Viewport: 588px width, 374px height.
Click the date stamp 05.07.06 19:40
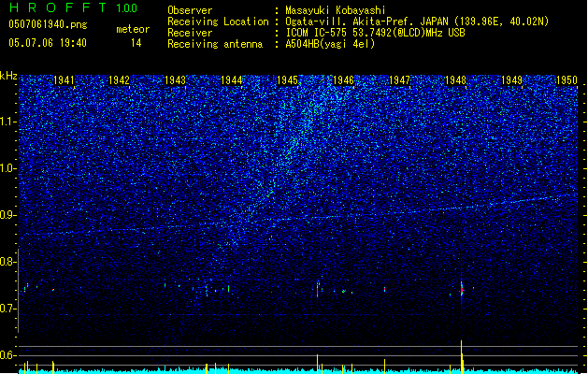(48, 43)
